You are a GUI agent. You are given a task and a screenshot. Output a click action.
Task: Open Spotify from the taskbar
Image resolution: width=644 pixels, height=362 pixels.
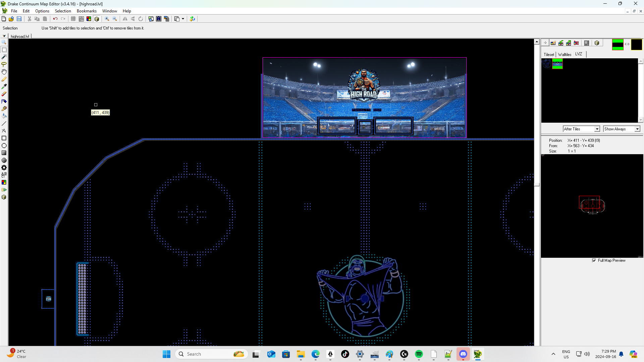point(419,354)
